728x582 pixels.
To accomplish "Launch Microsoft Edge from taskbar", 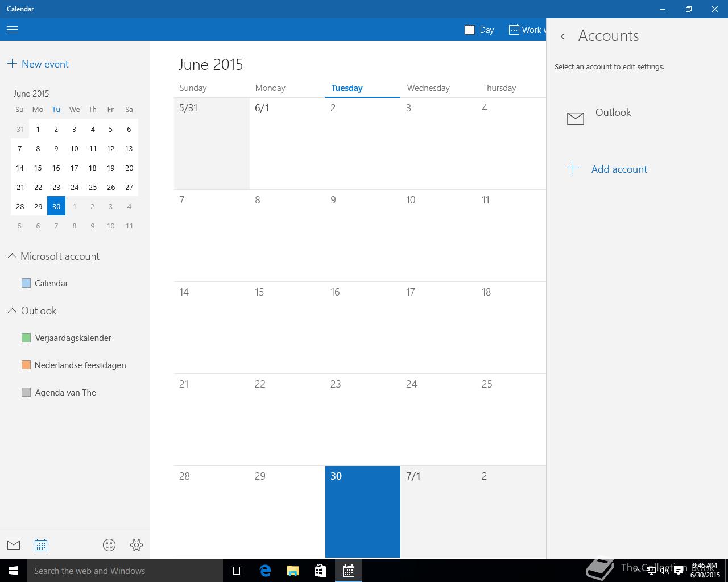I will click(265, 571).
